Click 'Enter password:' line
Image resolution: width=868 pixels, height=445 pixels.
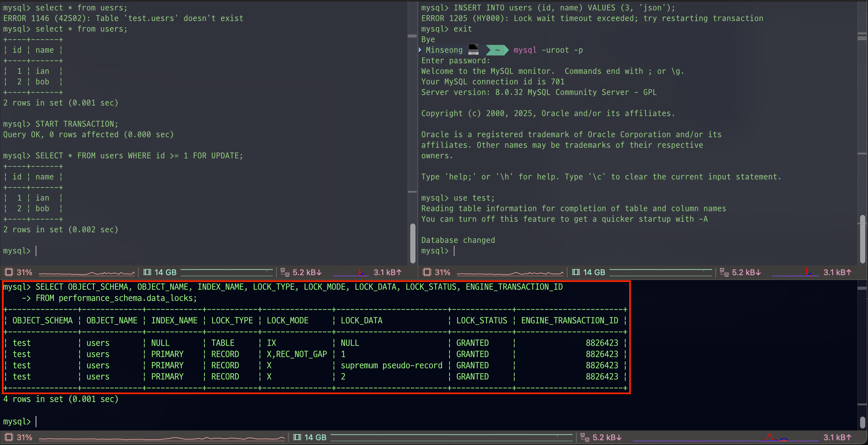point(455,61)
